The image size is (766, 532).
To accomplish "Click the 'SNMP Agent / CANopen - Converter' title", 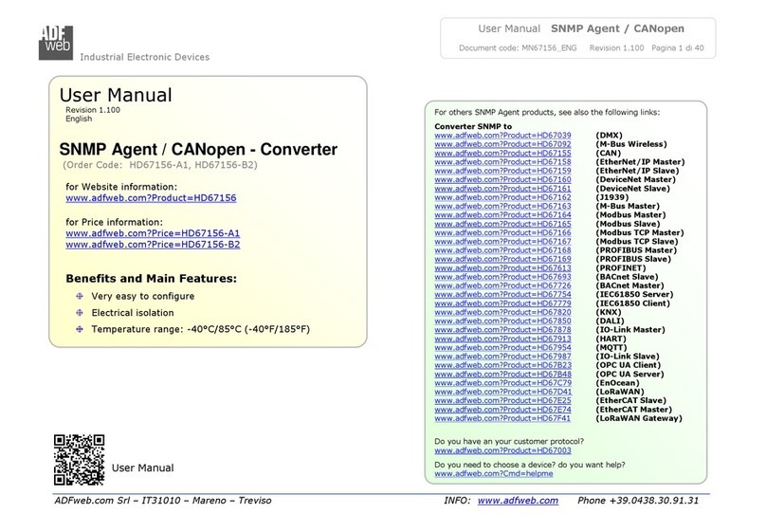I will (x=198, y=149).
